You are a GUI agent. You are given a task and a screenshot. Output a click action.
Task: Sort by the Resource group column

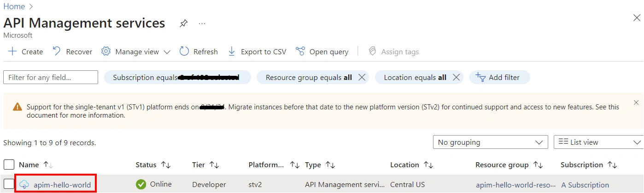(509, 165)
